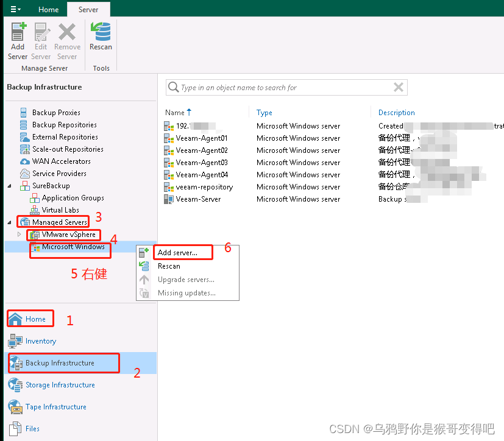Select the SureBackup tree node
The width and height of the screenshot is (504, 441).
tap(51, 186)
